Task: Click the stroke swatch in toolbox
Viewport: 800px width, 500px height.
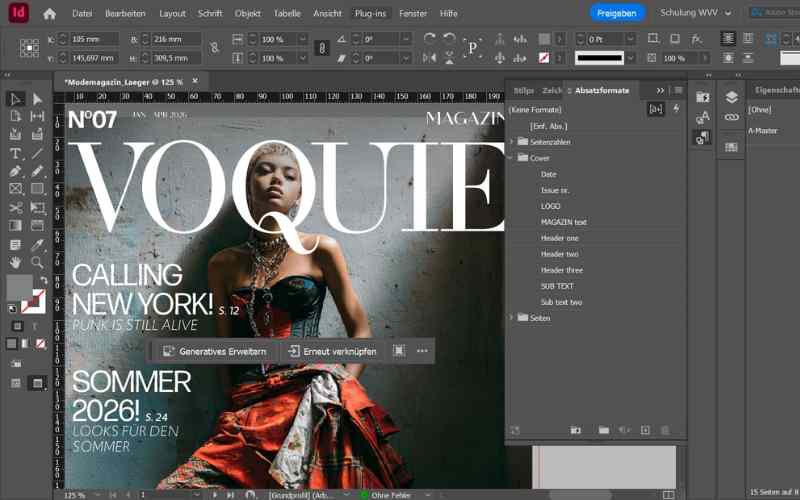Action: 33,301
